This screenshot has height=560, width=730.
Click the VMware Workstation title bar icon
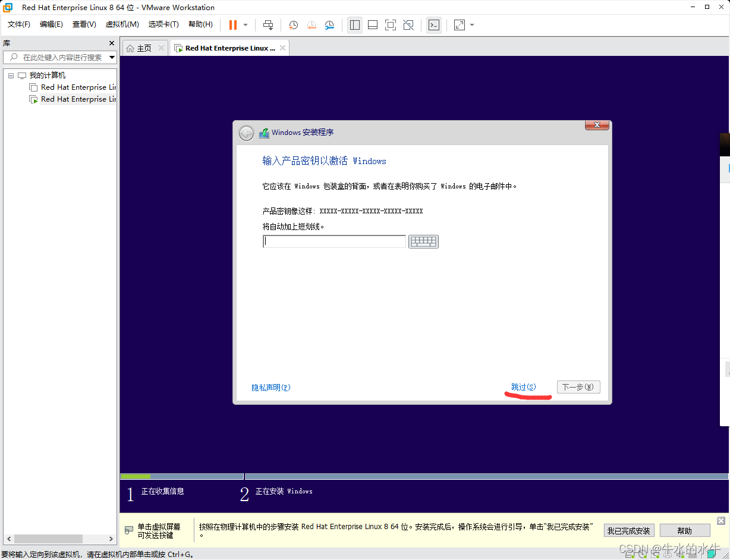[8, 7]
